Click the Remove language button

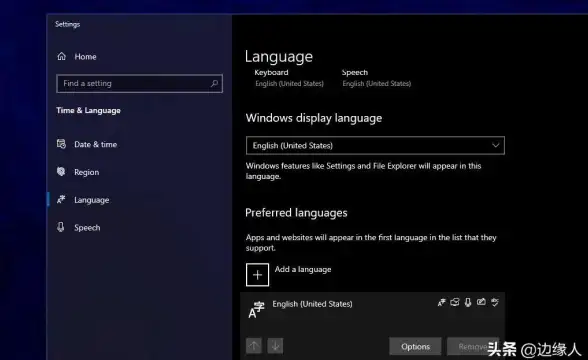coord(473,346)
